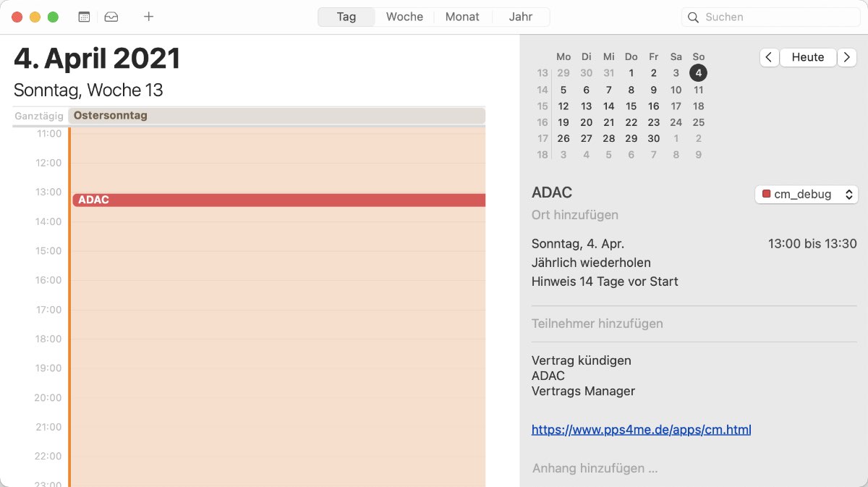
Task: Select the ADAC event in day view
Action: 278,200
